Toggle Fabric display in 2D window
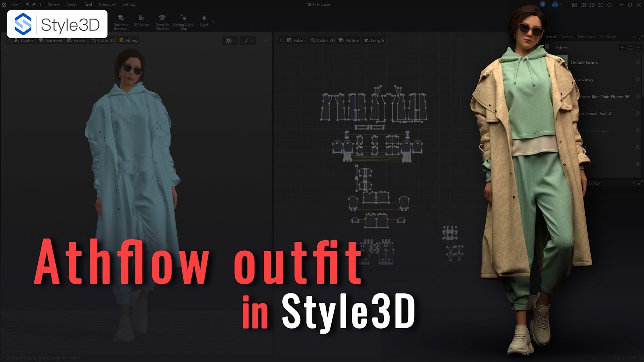644x362 pixels. (x=296, y=40)
